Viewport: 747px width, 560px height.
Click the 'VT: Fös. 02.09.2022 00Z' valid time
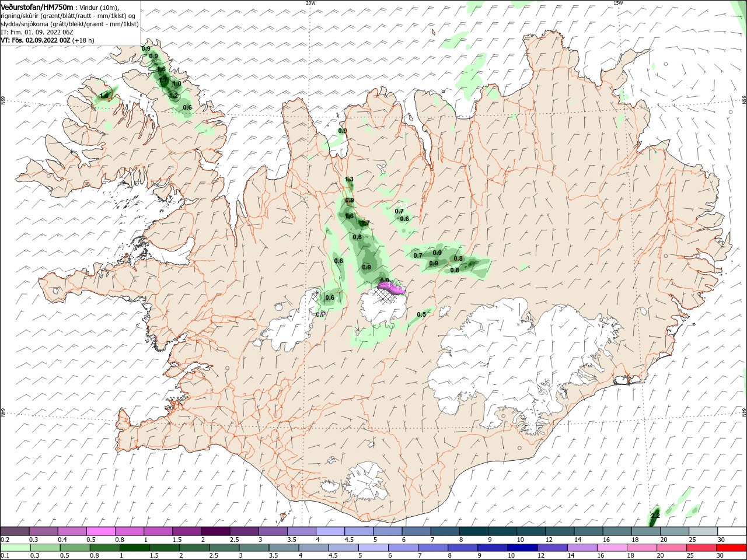(x=36, y=40)
